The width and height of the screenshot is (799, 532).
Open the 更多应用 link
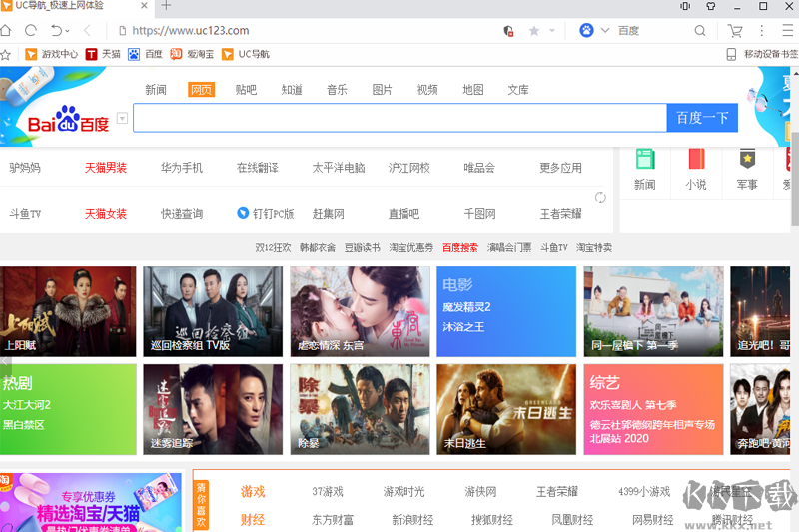click(560, 168)
